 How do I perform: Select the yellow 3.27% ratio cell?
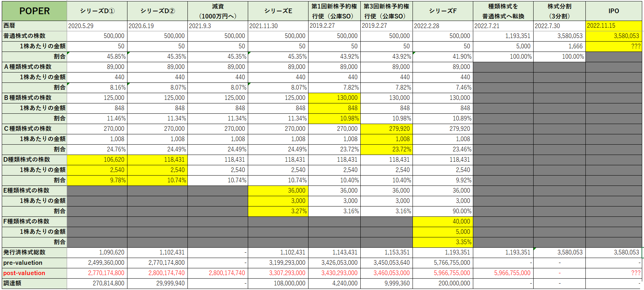tap(278, 211)
